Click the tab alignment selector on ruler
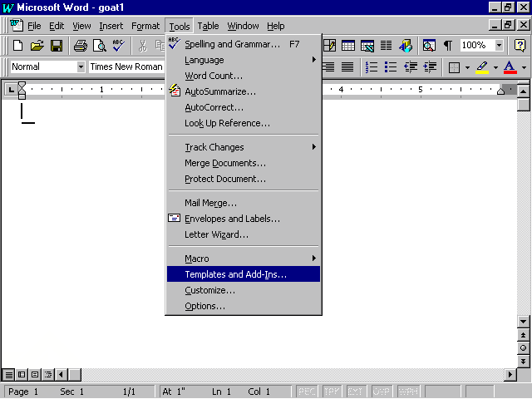The width and height of the screenshot is (532, 399). pyautogui.click(x=11, y=90)
